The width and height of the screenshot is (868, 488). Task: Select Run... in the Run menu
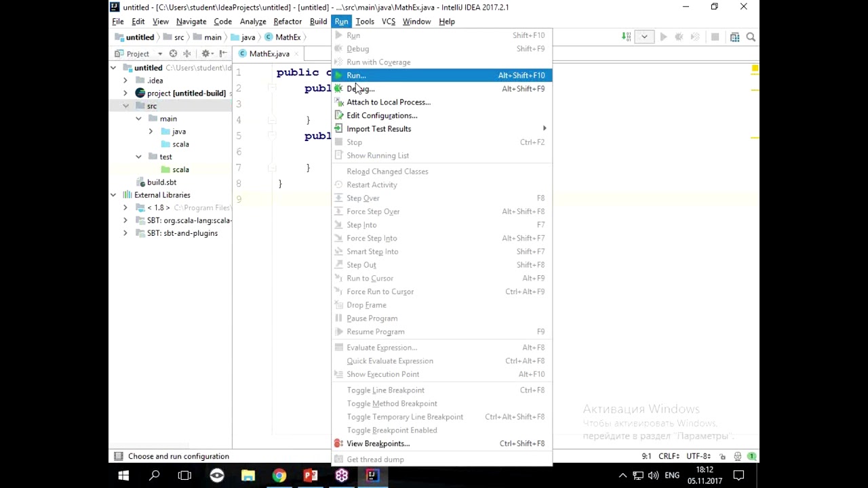point(441,75)
